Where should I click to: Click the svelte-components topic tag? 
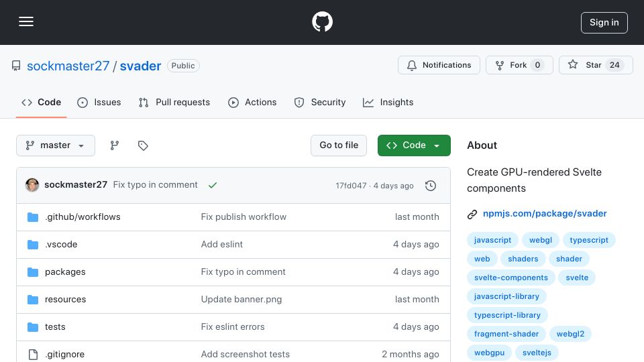511,278
